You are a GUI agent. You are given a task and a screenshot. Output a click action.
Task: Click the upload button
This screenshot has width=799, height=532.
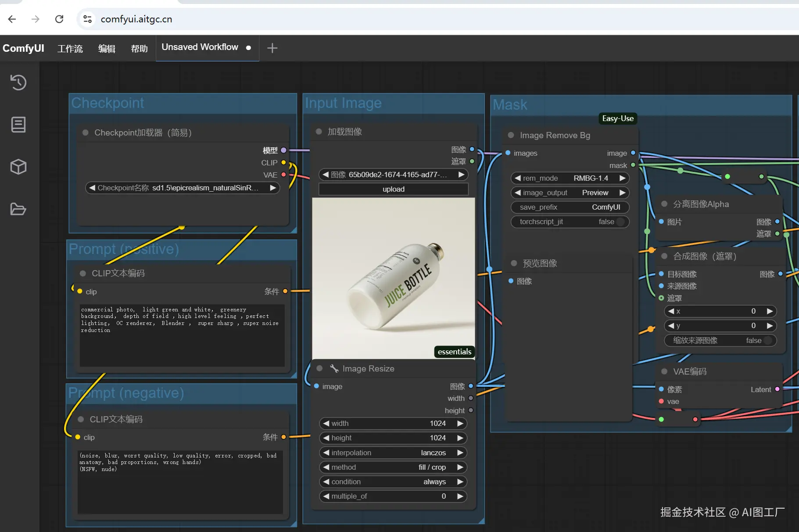(x=393, y=189)
